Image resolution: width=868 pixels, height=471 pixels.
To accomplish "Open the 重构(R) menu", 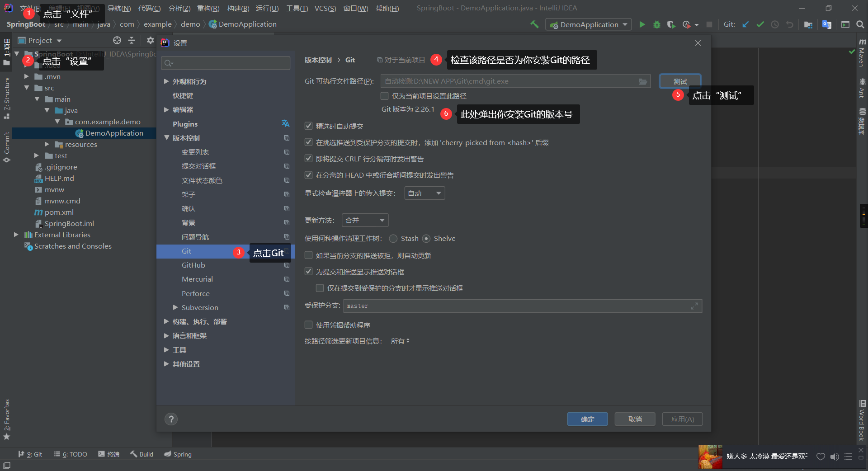I will (x=208, y=8).
